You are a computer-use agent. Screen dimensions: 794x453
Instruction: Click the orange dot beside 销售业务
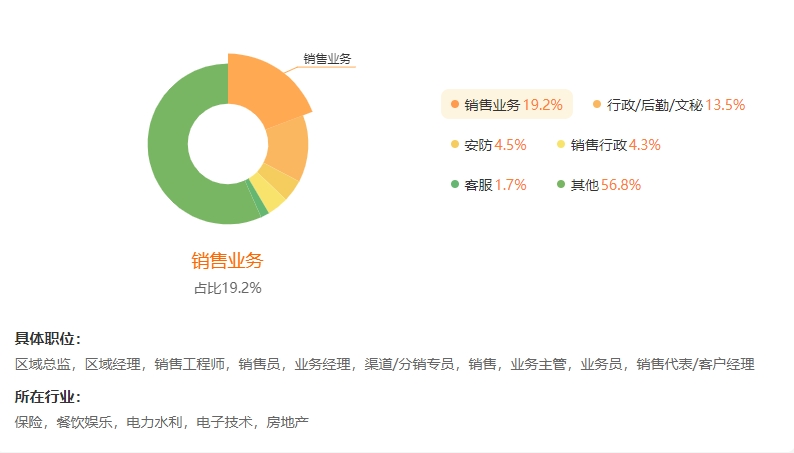(x=455, y=104)
